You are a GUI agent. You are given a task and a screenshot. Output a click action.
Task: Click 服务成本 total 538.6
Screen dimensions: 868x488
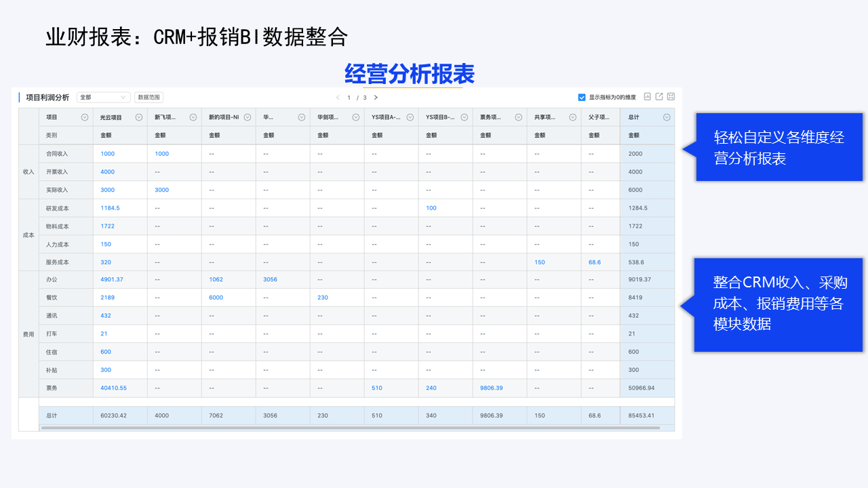tap(636, 262)
